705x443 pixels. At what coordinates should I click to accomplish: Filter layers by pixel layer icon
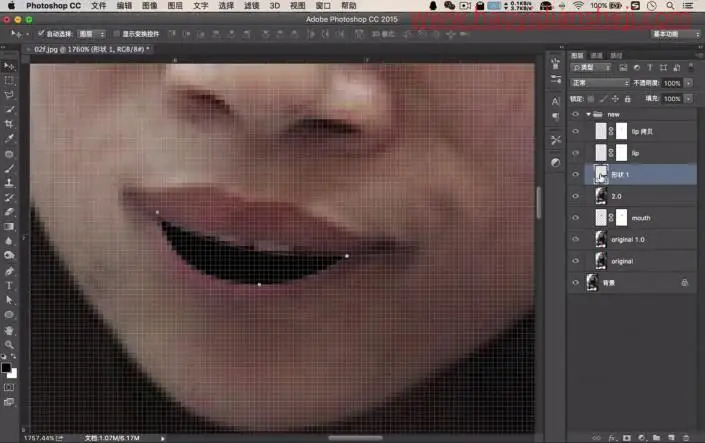tap(623, 68)
